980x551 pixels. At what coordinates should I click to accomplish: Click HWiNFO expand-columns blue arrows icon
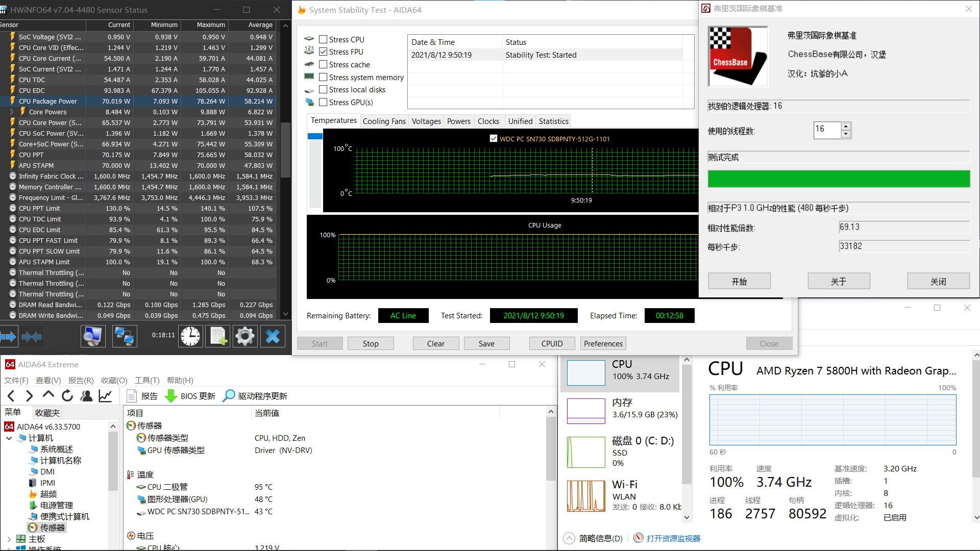click(8, 336)
